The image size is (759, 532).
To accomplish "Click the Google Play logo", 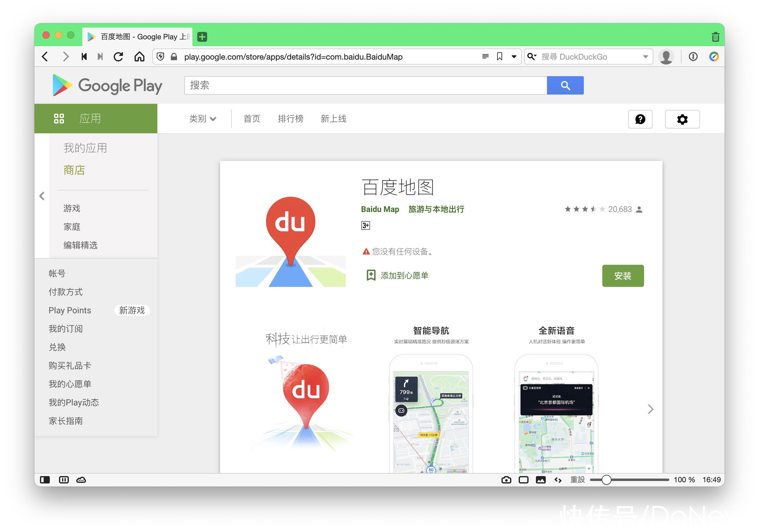I will (108, 85).
